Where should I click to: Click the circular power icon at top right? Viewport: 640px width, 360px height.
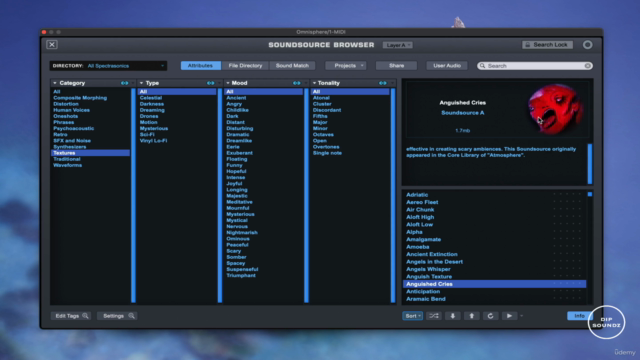(587, 45)
